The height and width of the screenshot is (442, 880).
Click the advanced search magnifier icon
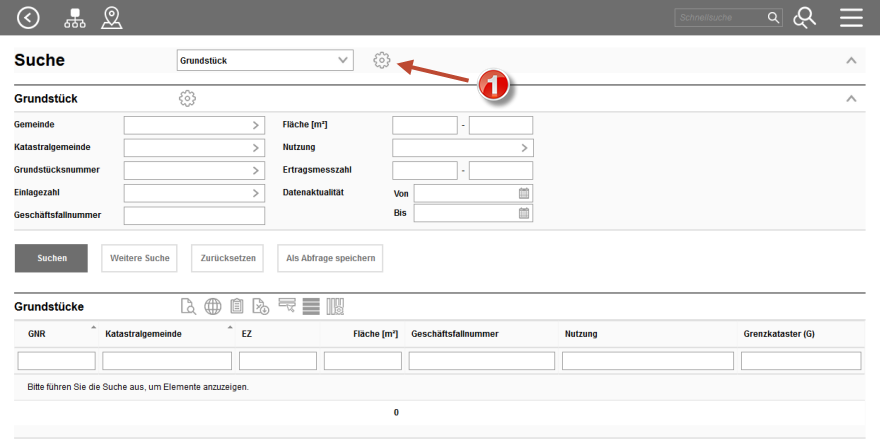(804, 17)
